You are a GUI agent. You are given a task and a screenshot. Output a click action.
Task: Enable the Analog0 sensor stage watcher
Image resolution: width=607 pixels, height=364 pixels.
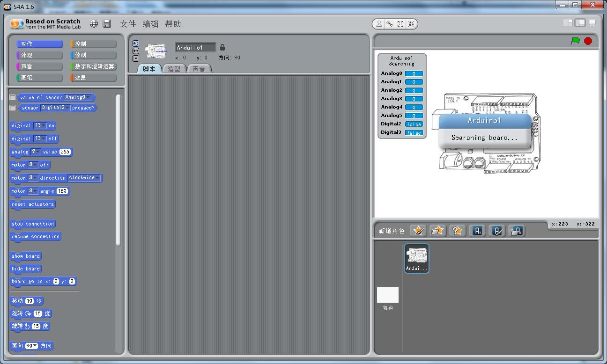click(x=12, y=97)
